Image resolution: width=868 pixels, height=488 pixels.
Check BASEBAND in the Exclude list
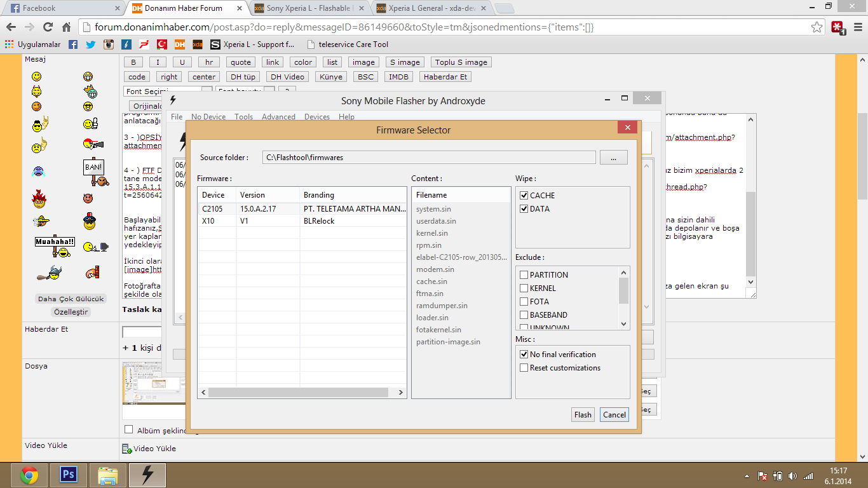[524, 315]
